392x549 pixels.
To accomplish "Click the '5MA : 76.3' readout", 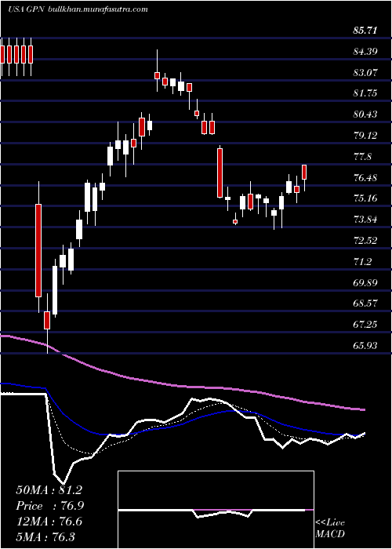I will pyautogui.click(x=45, y=536).
